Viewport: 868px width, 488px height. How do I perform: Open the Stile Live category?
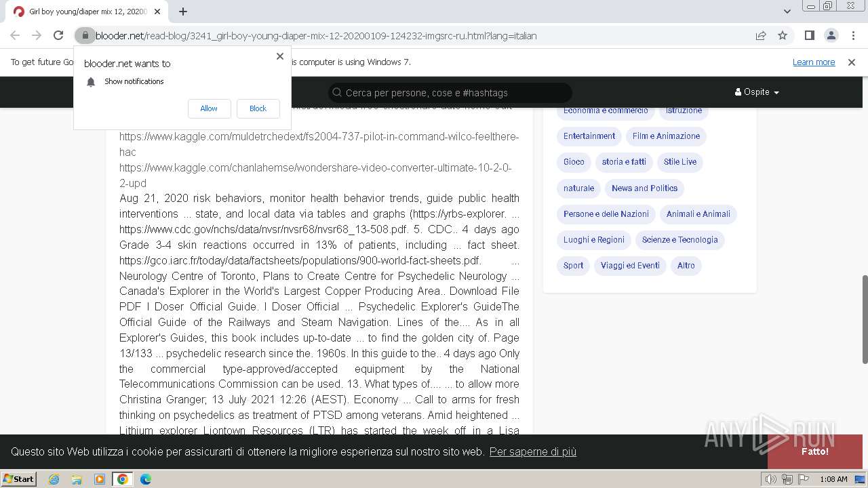pos(680,162)
